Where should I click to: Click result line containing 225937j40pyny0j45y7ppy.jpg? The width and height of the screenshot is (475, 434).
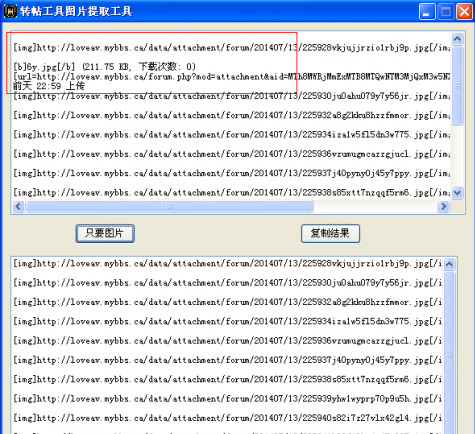tap(227, 360)
